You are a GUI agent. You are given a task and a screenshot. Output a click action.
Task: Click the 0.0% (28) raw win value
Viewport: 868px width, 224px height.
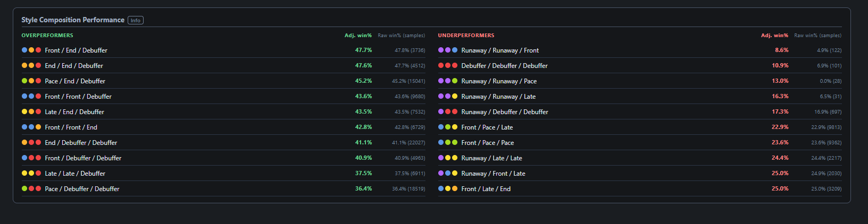pos(831,81)
